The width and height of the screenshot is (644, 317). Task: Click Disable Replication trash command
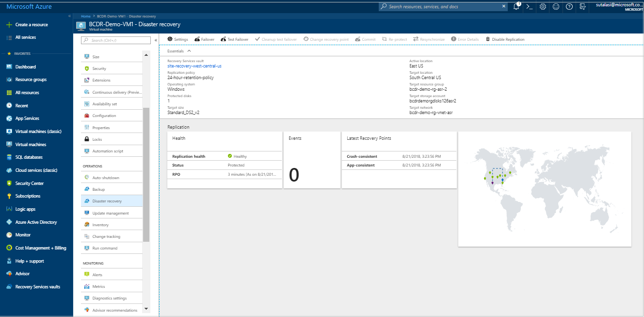[x=505, y=39]
